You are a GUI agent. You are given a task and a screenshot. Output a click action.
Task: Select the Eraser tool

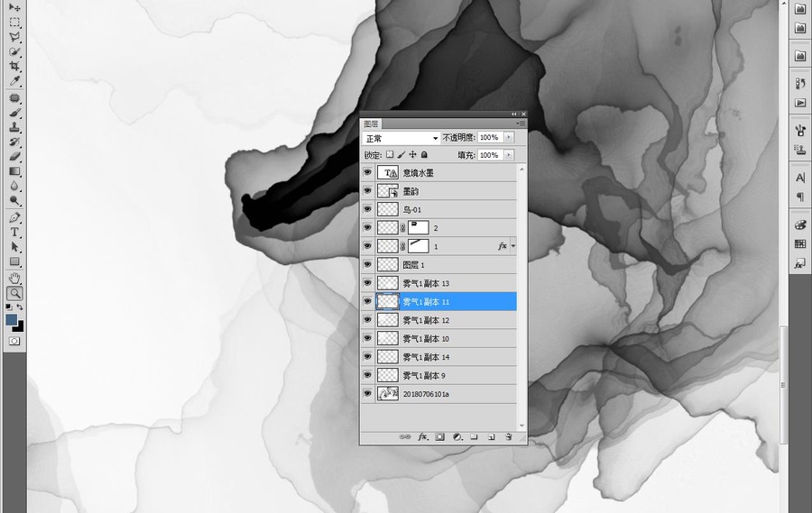[14, 156]
